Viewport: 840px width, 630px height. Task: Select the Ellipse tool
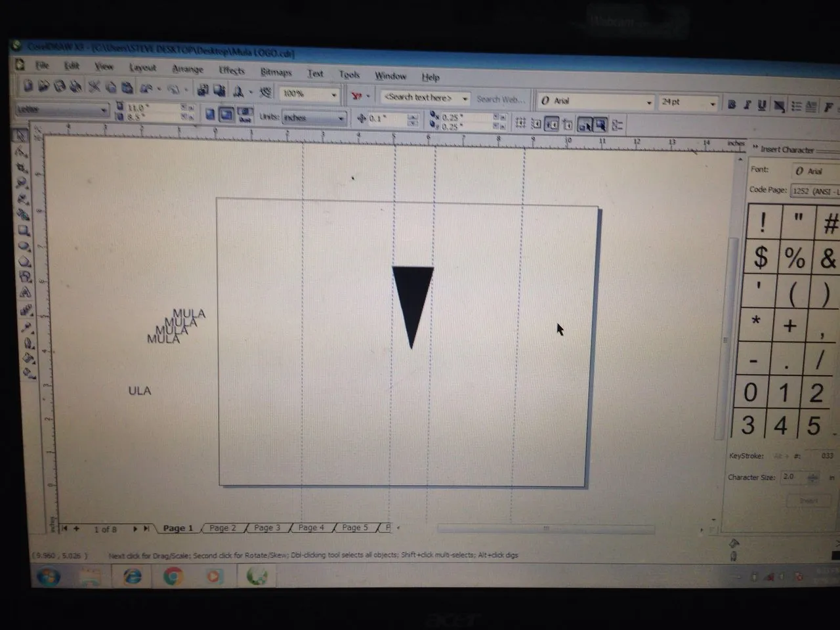pos(25,246)
